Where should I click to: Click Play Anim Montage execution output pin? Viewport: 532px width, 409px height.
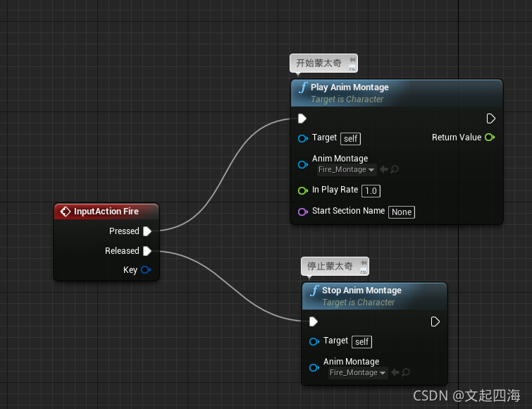490,118
